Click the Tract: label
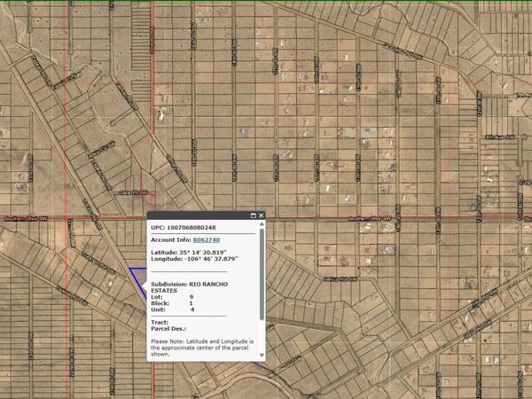532x399 pixels. (160, 323)
